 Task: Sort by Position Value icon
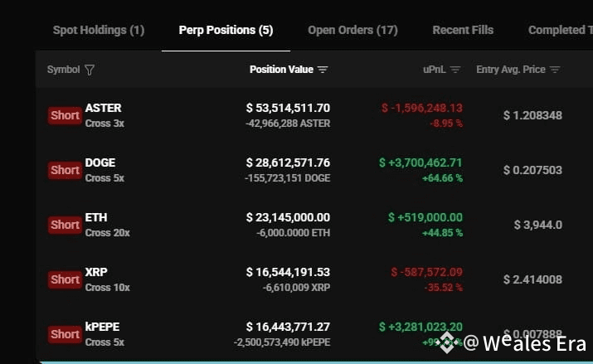(323, 70)
